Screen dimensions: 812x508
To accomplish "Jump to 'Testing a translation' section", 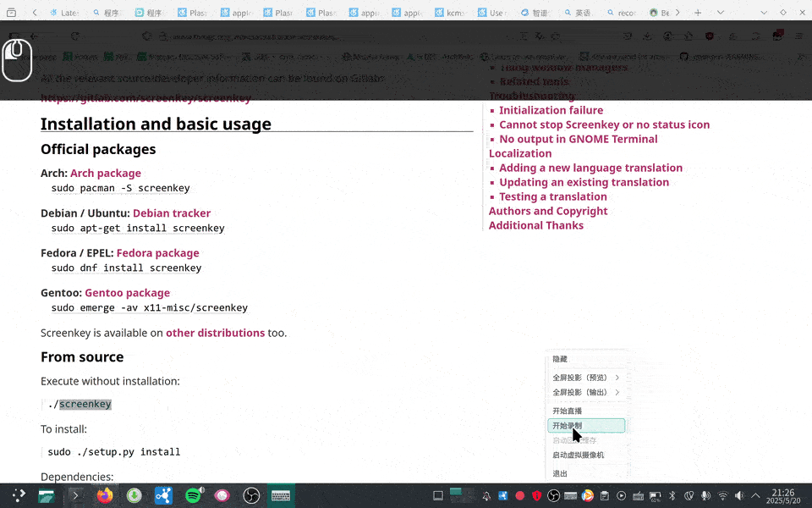I will click(x=552, y=197).
